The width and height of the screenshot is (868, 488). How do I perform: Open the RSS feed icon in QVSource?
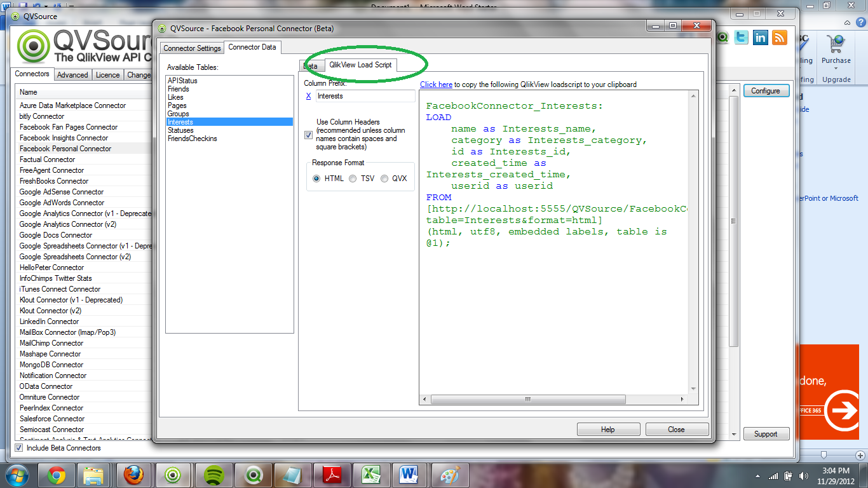779,37
